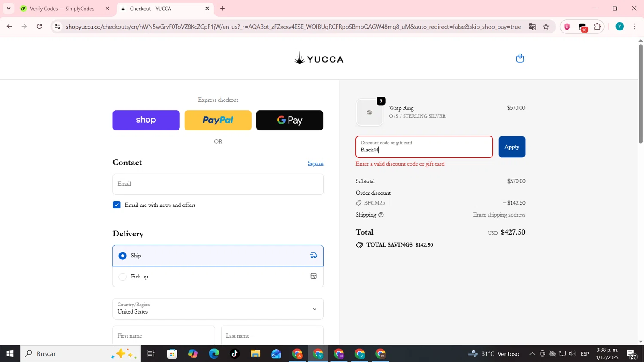Screen dimensions: 644x362
Task: Open Microsoft Store from the taskbar
Action: coord(173,354)
